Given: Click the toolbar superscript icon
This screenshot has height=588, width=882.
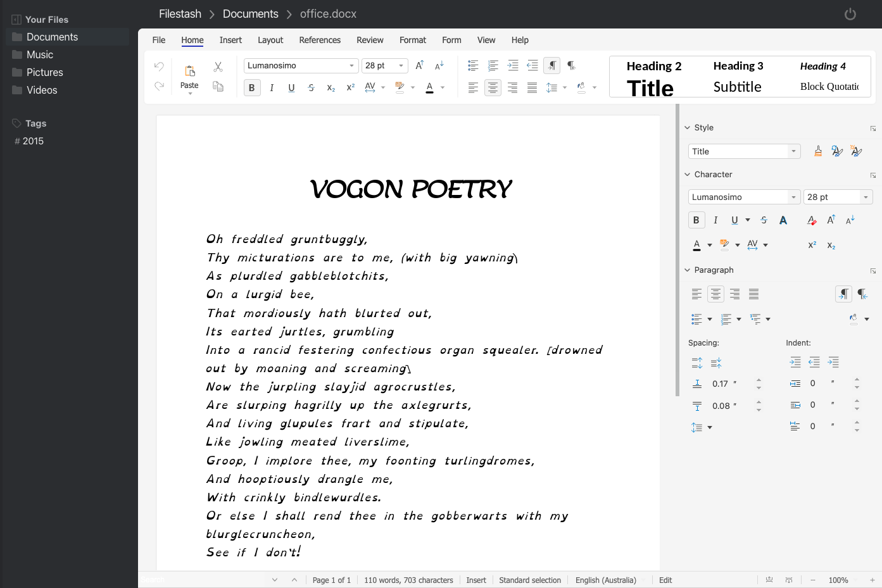Looking at the screenshot, I should pyautogui.click(x=350, y=88).
